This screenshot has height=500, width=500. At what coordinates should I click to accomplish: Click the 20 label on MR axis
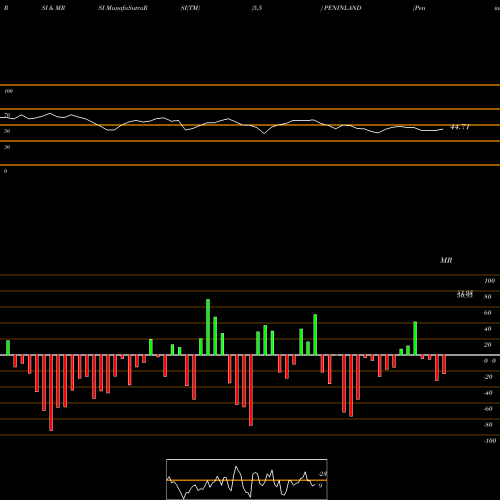pos(488,345)
